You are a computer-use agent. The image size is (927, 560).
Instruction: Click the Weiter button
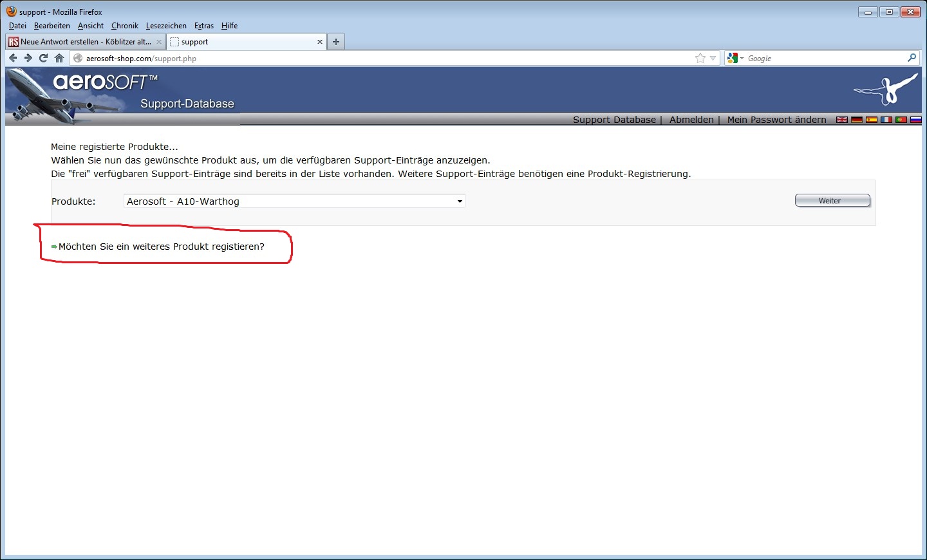832,201
